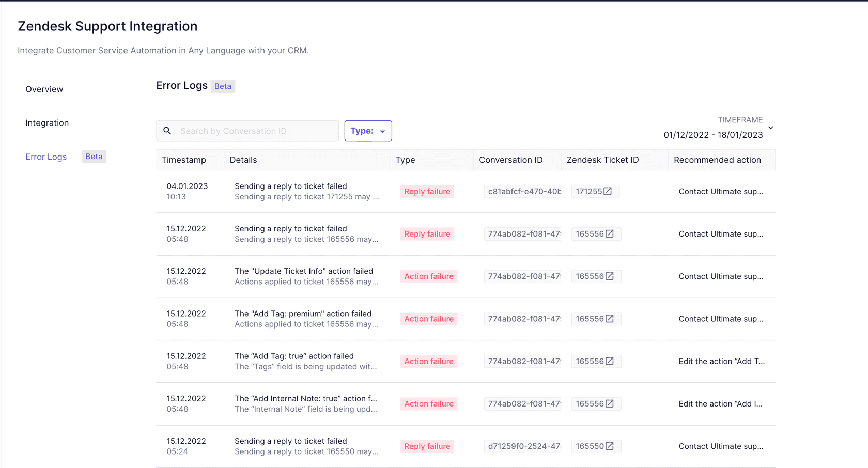Click Contact Ultimate support recommended action
Image resolution: width=868 pixels, height=468 pixels.
click(x=721, y=191)
